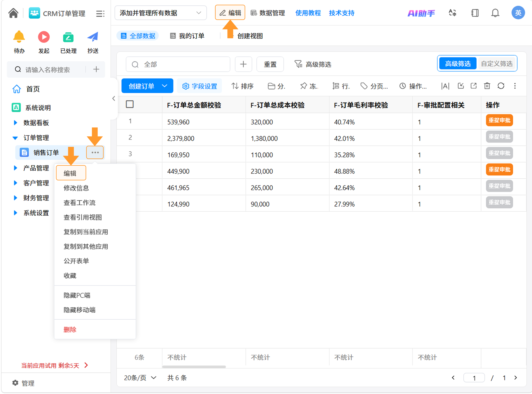
Task: Open the vertical three-dot more menu
Action: [x=515, y=86]
